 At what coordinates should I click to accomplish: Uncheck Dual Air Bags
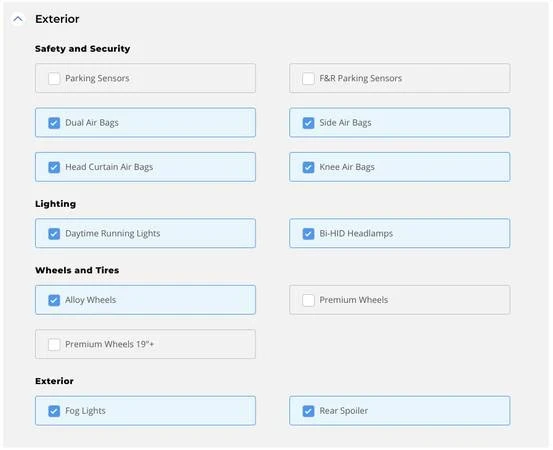54,123
